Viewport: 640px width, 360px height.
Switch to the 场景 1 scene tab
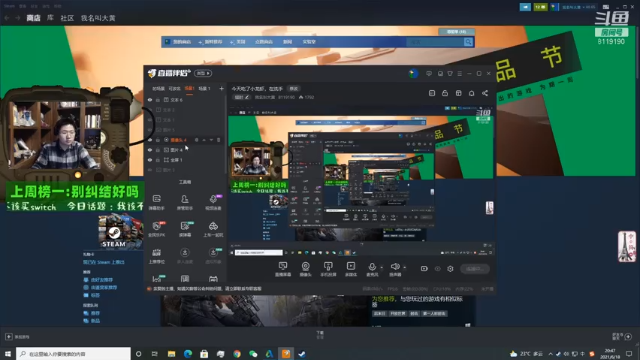tap(204, 88)
